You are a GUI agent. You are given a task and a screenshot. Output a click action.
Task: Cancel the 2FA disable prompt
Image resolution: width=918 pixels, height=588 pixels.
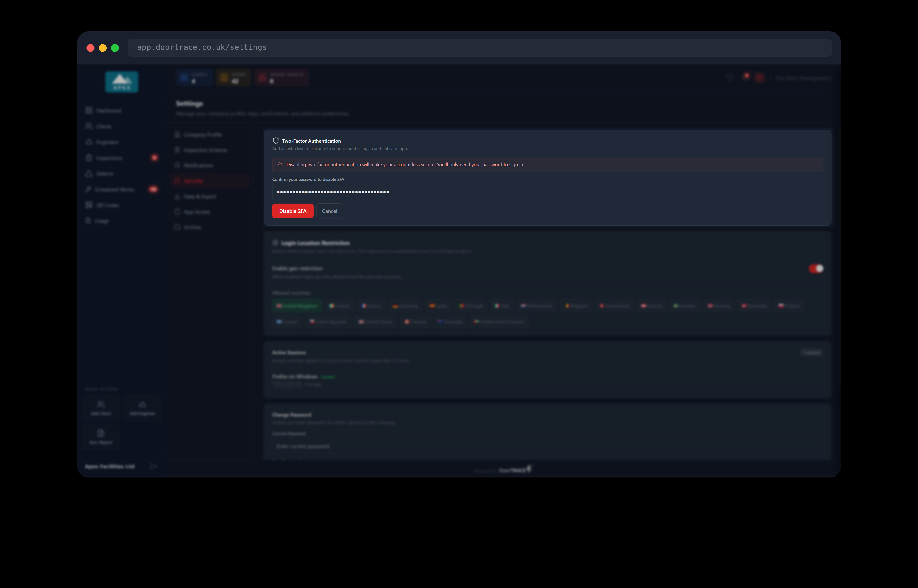click(x=329, y=211)
